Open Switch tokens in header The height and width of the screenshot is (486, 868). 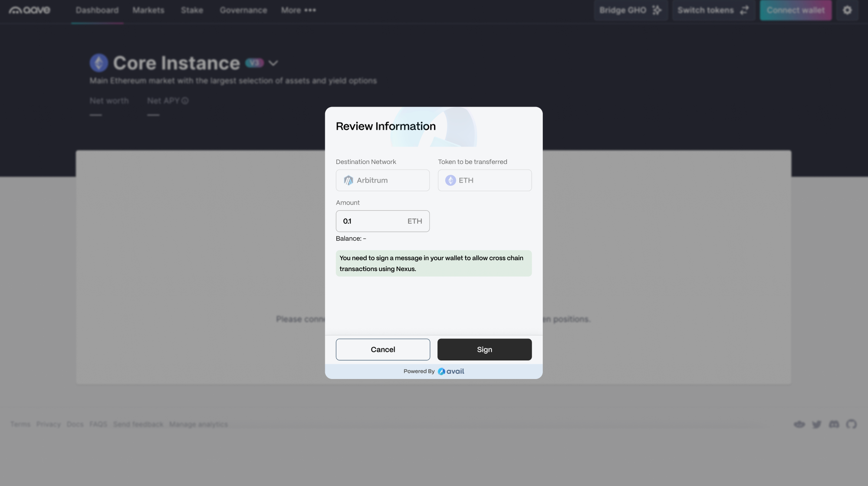pyautogui.click(x=713, y=10)
